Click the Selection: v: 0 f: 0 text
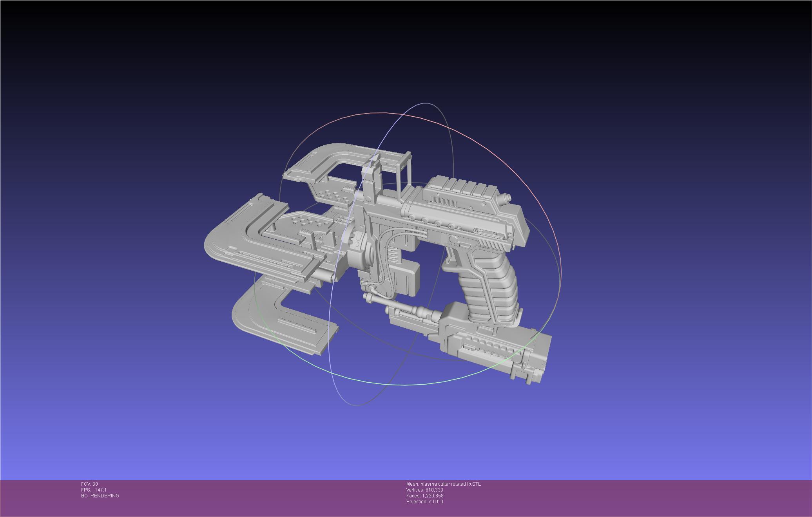Image resolution: width=812 pixels, height=517 pixels. (425, 502)
